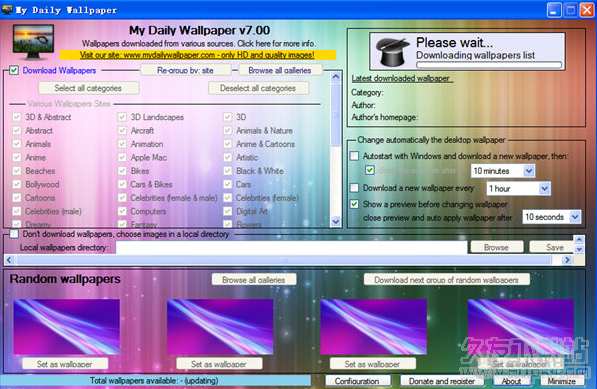Click the Save button
Screen dimensions: 597x389
pyautogui.click(x=552, y=247)
